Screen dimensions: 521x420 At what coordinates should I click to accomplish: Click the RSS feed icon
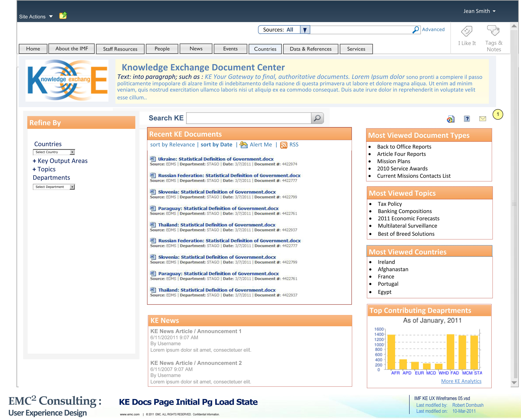point(283,145)
